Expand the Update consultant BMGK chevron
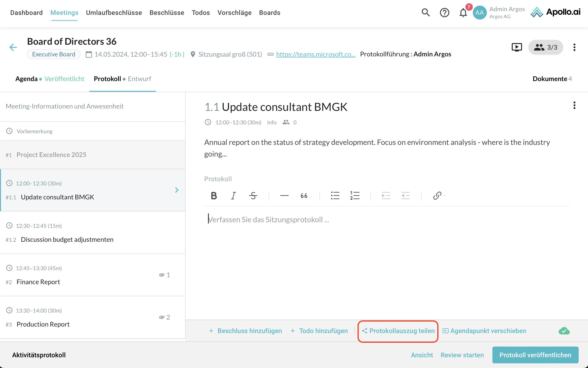Image resolution: width=588 pixels, height=368 pixels. (177, 190)
